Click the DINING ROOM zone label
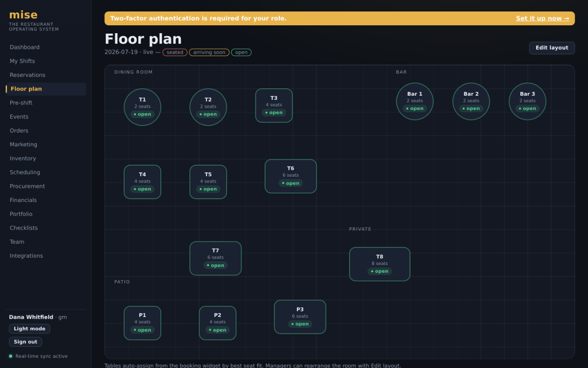Image resolution: width=588 pixels, height=368 pixels. point(133,72)
